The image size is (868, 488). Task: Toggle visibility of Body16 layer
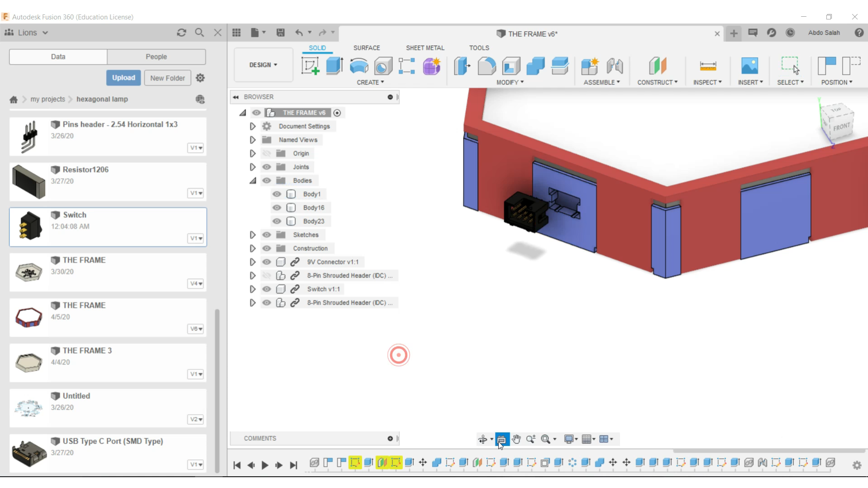(x=276, y=207)
